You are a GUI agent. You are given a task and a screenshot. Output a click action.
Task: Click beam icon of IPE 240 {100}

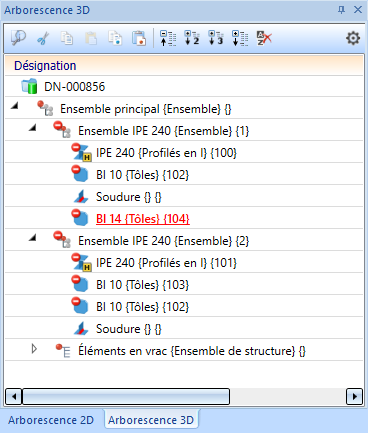coord(81,152)
